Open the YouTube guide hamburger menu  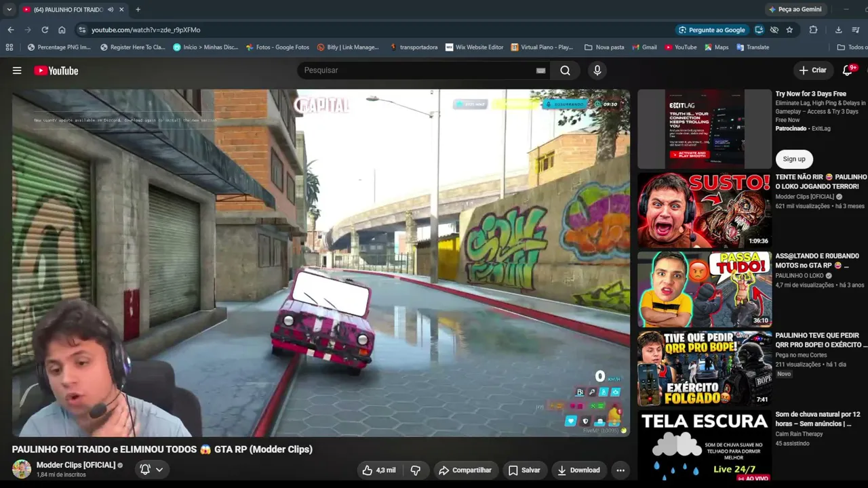17,70
